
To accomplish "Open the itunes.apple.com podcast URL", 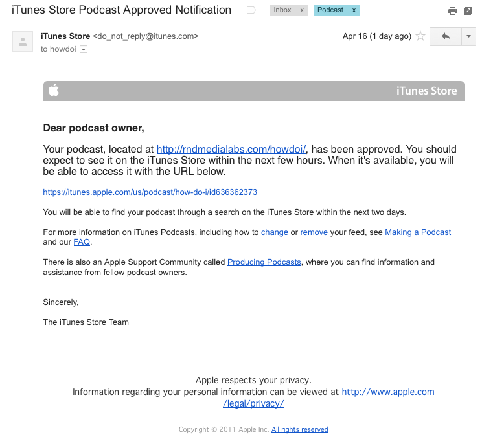I will tap(150, 192).
